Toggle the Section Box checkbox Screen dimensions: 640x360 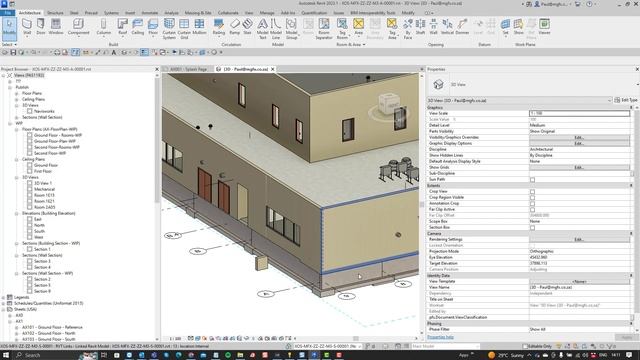tap(532, 227)
